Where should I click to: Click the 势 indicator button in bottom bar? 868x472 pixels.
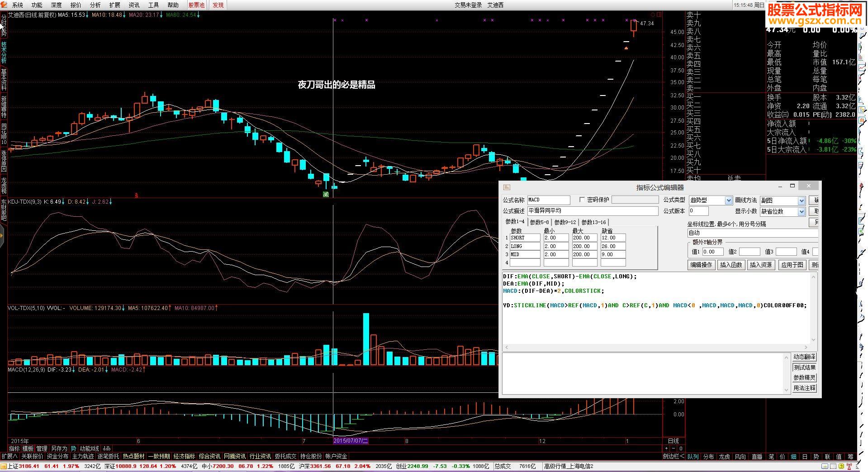click(73, 448)
